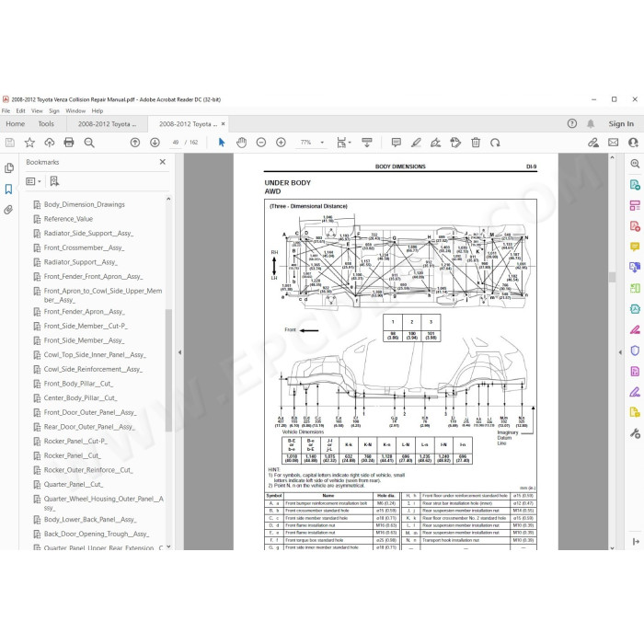The width and height of the screenshot is (644, 644).
Task: Open the Help question mark icon
Action: point(572,123)
